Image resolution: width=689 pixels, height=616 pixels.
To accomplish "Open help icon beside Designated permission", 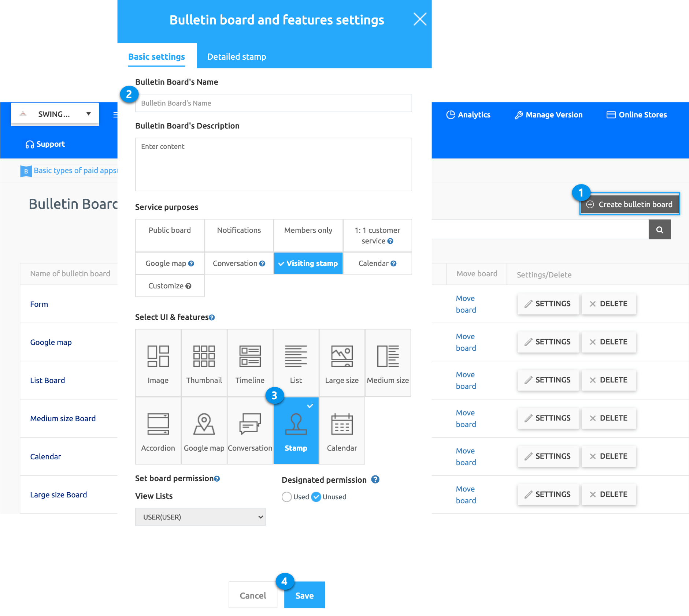I will pos(375,479).
